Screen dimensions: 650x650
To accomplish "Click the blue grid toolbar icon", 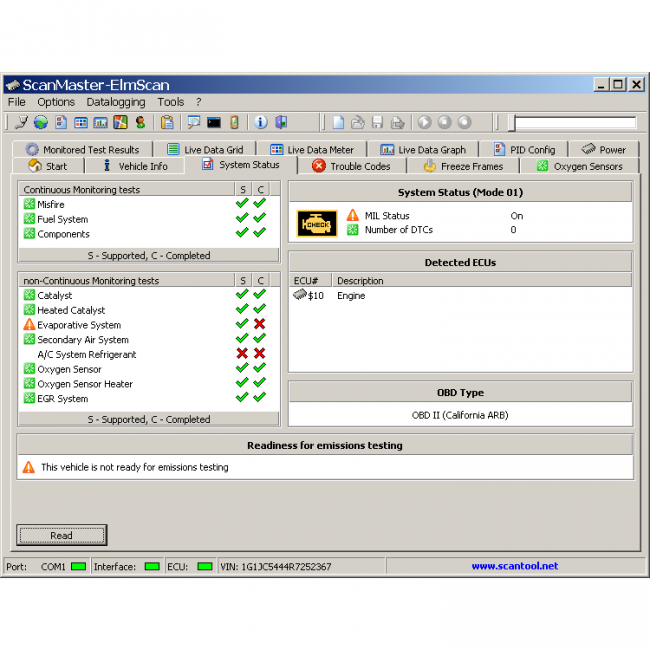I will point(80,122).
